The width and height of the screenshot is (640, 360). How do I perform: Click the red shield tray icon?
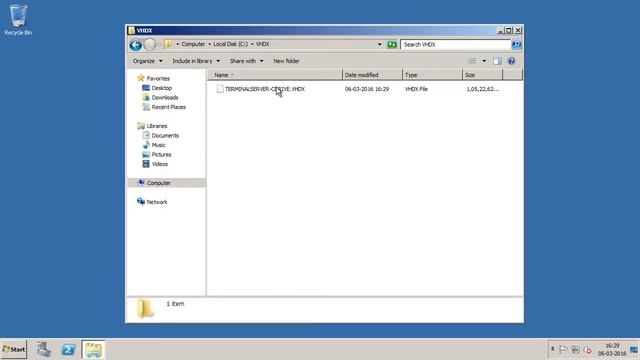(587, 350)
